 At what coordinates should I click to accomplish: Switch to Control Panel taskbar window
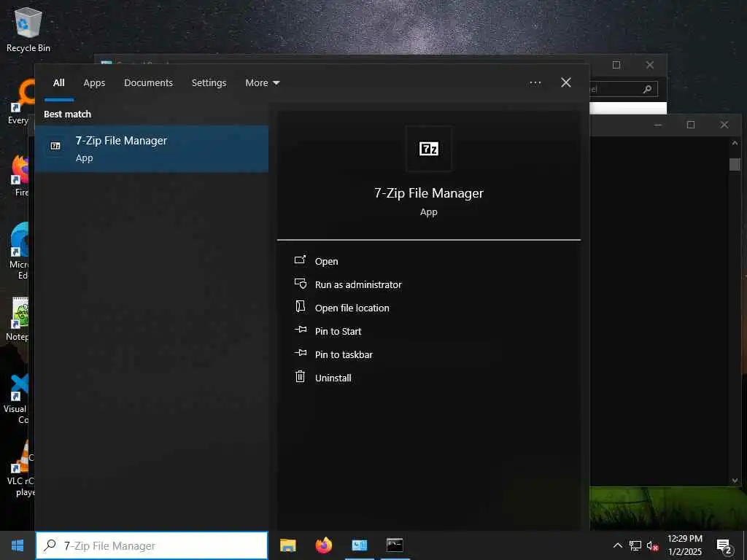pos(360,545)
